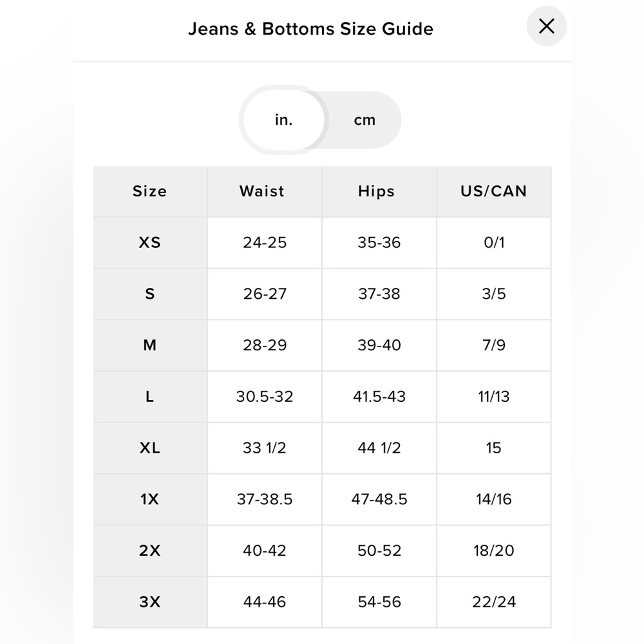
Task: Select the 2X size row label
Action: click(150, 551)
